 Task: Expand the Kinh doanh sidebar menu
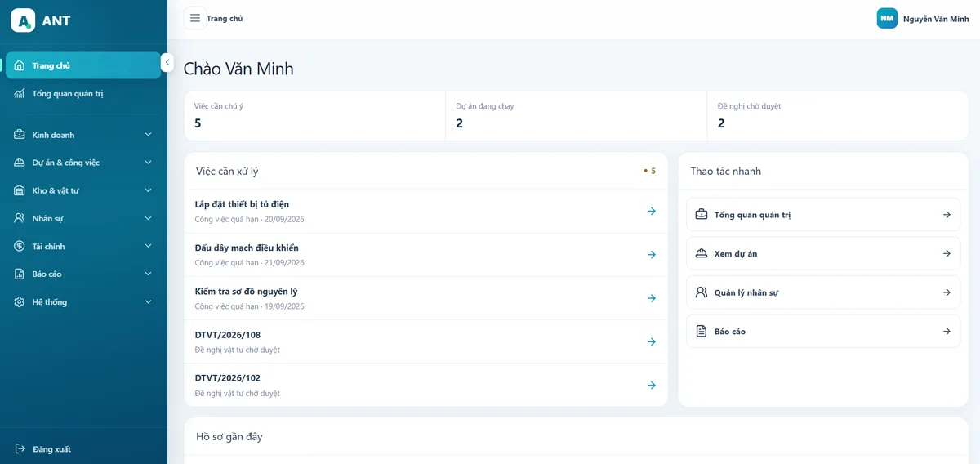(83, 135)
